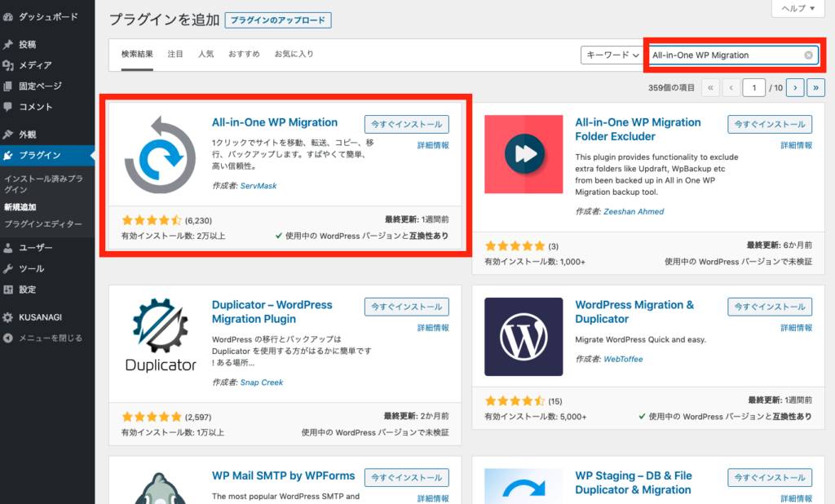Install All-in-One WP Migration Folder Excluder

click(770, 124)
